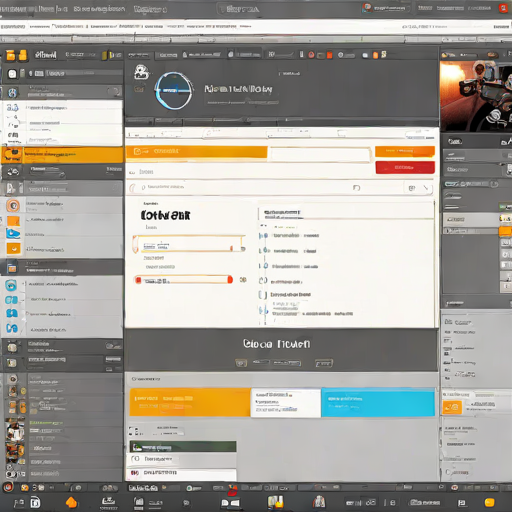Select the dark green bar in the lower list
512x512 pixels.
183,447
